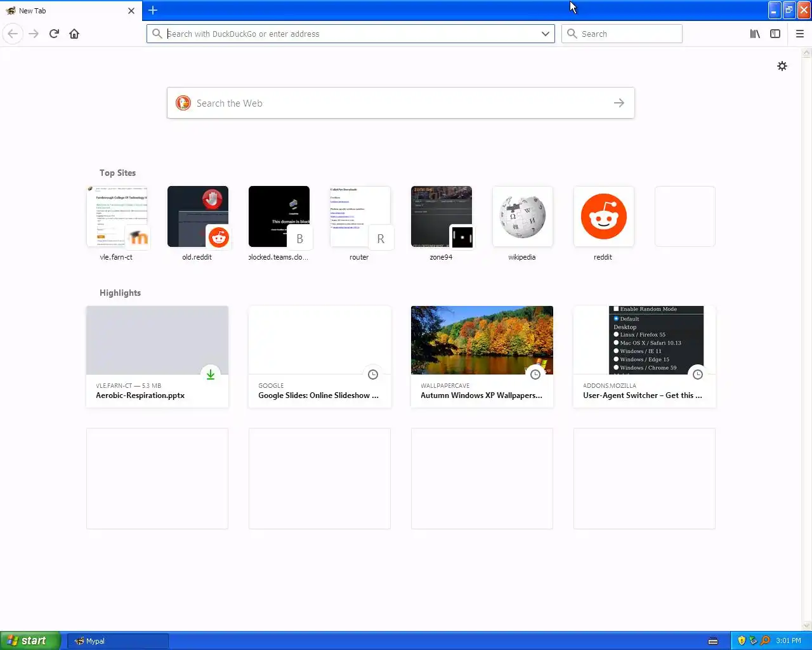Click the Windows Start button

pos(30,640)
